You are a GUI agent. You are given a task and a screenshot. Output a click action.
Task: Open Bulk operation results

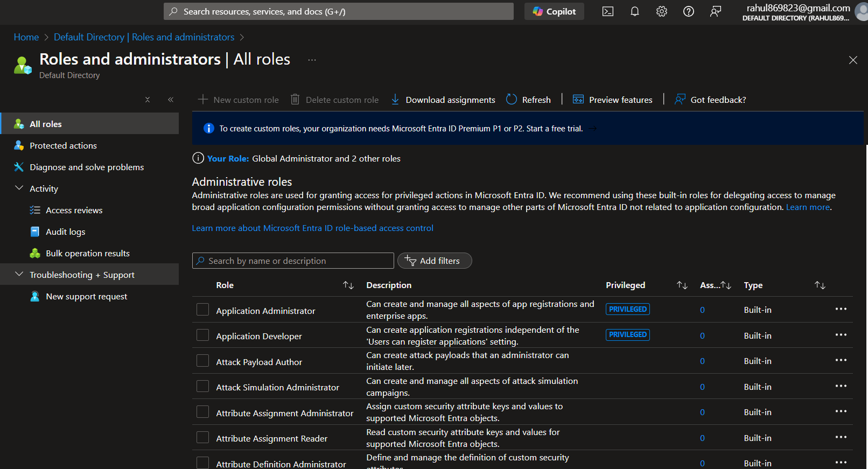tap(87, 253)
